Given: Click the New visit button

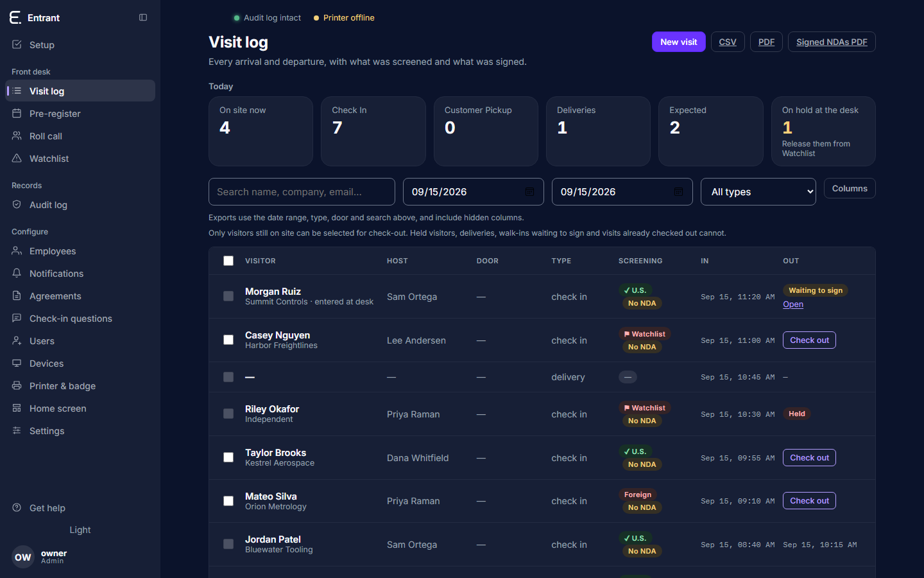Looking at the screenshot, I should pos(679,42).
